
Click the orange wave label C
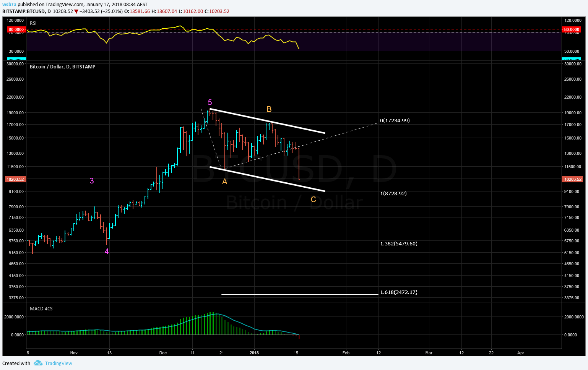[x=313, y=200]
